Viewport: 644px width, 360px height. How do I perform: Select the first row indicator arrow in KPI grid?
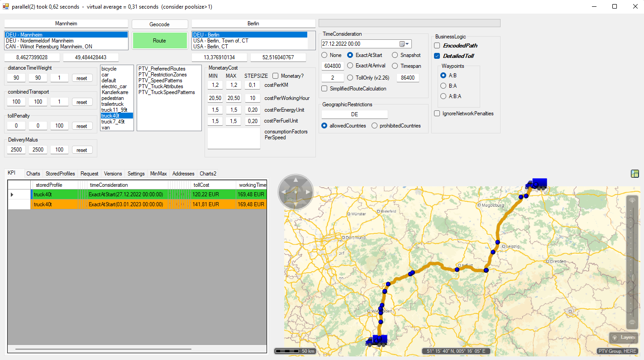point(12,194)
